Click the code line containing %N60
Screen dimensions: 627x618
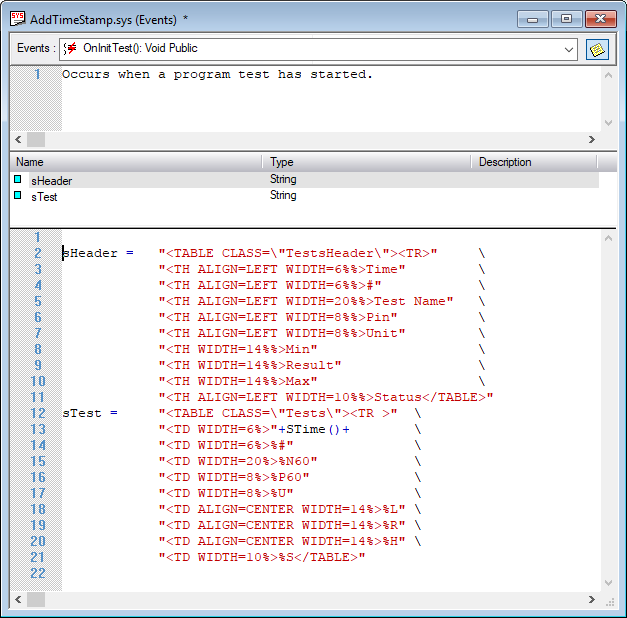pyautogui.click(x=238, y=461)
